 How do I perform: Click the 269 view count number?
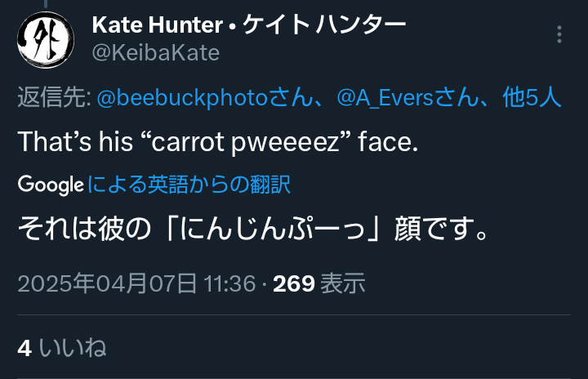click(294, 283)
